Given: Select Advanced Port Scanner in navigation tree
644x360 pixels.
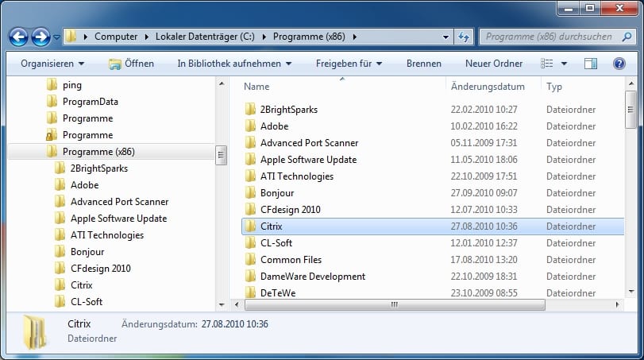Looking at the screenshot, I should (x=120, y=202).
